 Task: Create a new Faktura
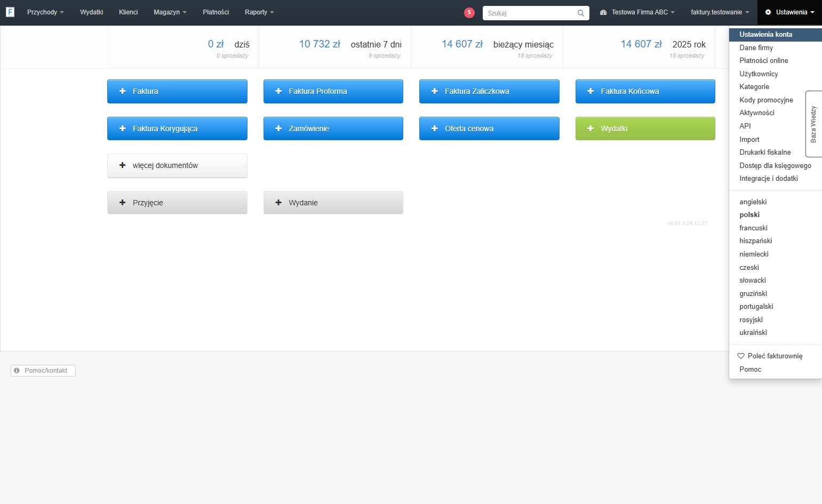click(177, 91)
